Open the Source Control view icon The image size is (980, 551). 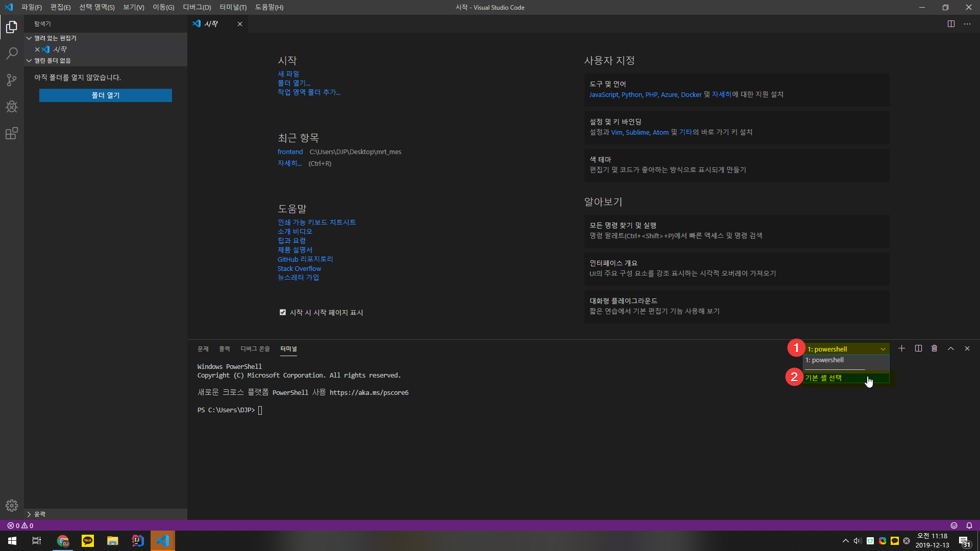[12, 80]
